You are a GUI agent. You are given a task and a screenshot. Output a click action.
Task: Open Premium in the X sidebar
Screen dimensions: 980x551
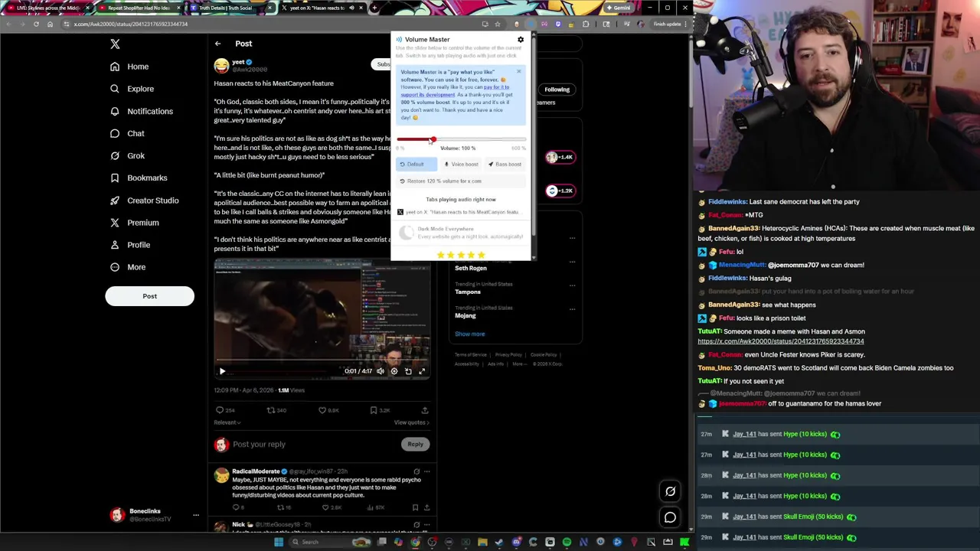134,223
